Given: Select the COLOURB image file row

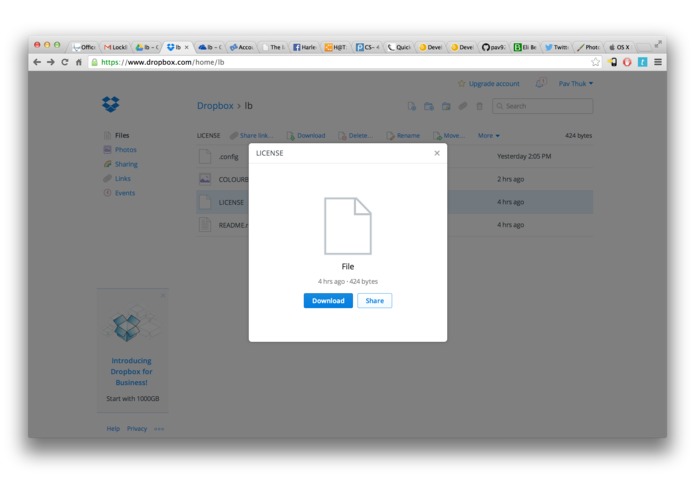Looking at the screenshot, I should (x=394, y=179).
